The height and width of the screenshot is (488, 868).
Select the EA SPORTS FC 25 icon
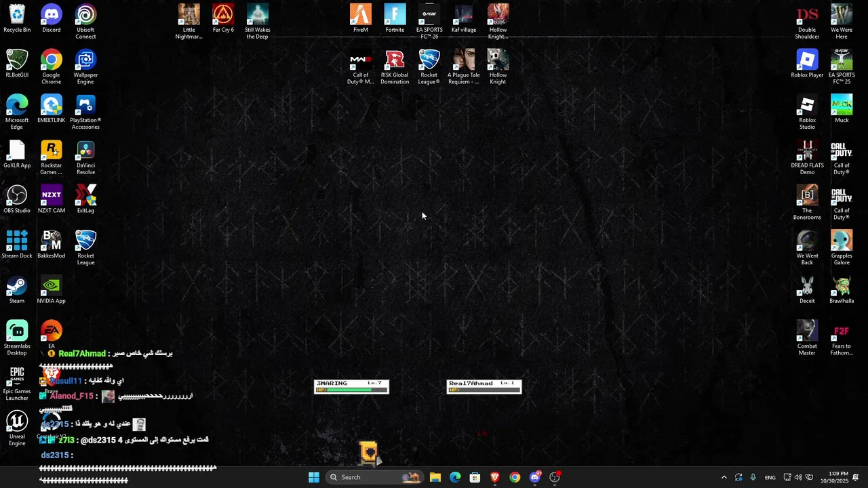pyautogui.click(x=842, y=67)
